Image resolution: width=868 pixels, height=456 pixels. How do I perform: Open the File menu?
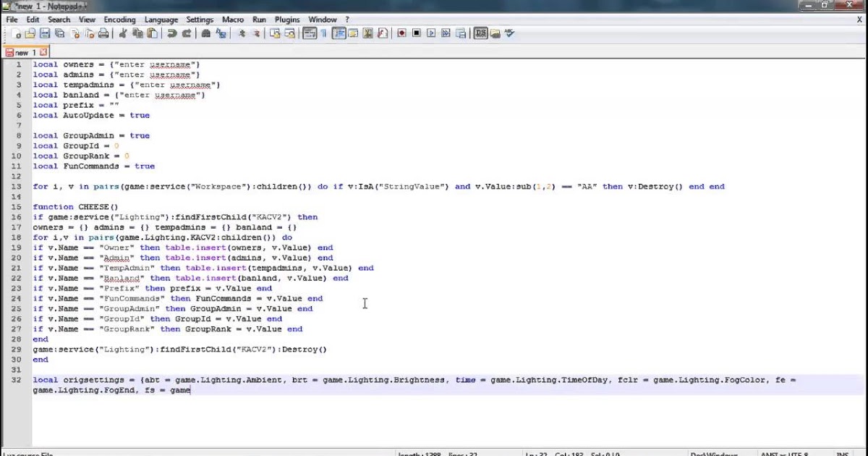click(x=12, y=20)
